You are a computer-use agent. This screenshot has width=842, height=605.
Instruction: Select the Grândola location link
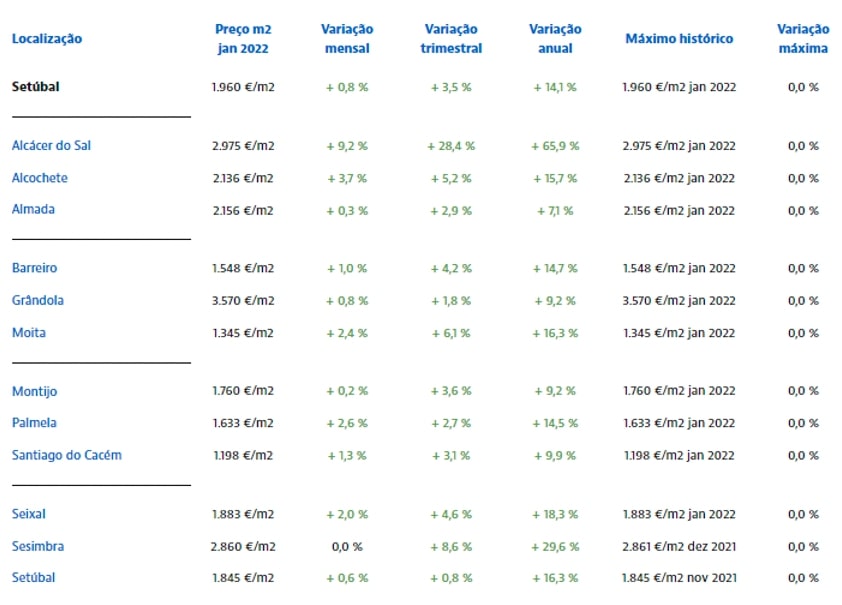coord(38,300)
